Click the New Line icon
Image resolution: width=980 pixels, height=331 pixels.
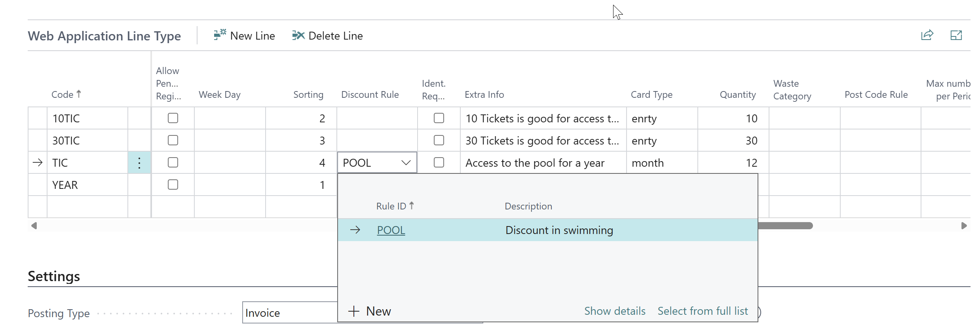[x=220, y=35]
